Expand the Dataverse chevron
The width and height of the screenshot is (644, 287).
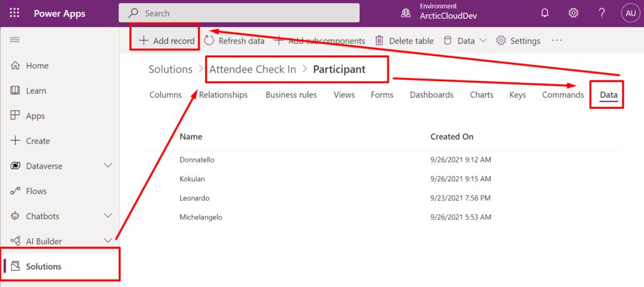click(108, 166)
